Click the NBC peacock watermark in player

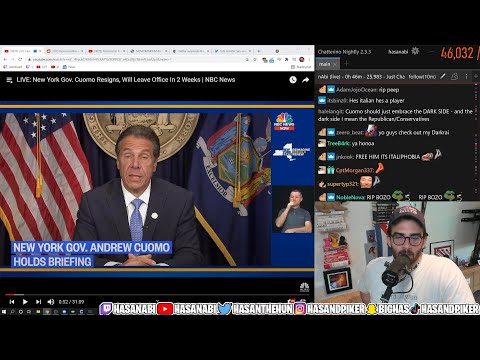point(304,287)
